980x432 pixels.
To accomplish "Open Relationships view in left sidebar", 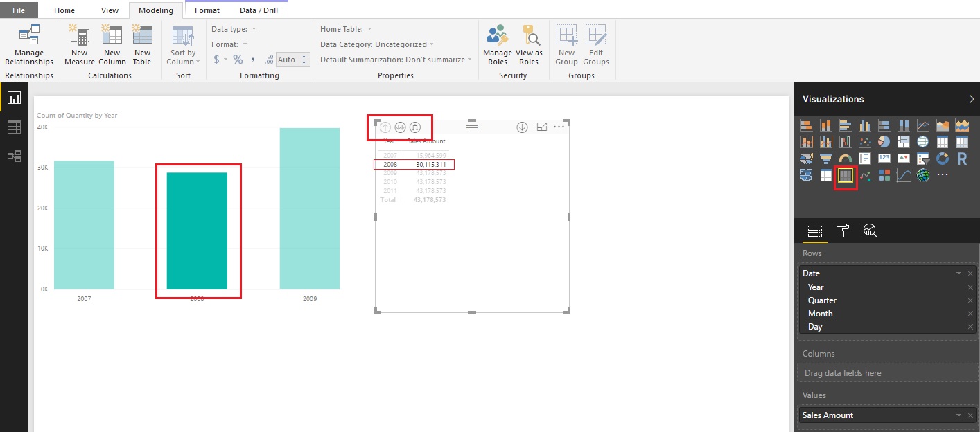I will [x=14, y=156].
